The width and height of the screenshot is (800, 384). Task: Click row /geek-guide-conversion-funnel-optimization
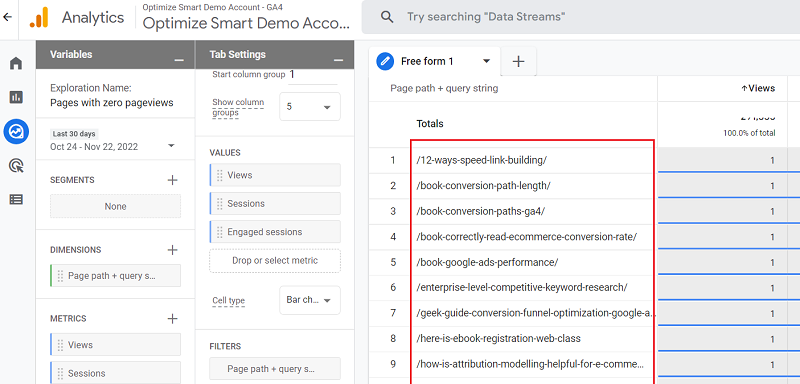[536, 313]
